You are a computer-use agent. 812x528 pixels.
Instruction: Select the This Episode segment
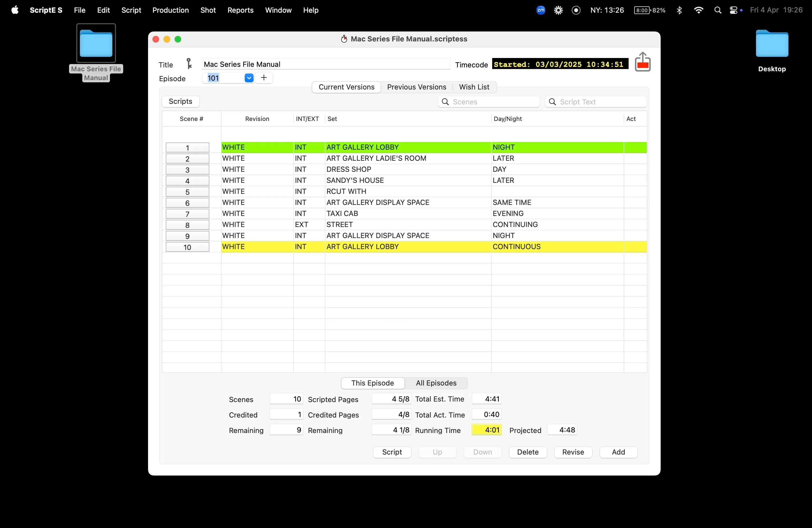(x=373, y=383)
